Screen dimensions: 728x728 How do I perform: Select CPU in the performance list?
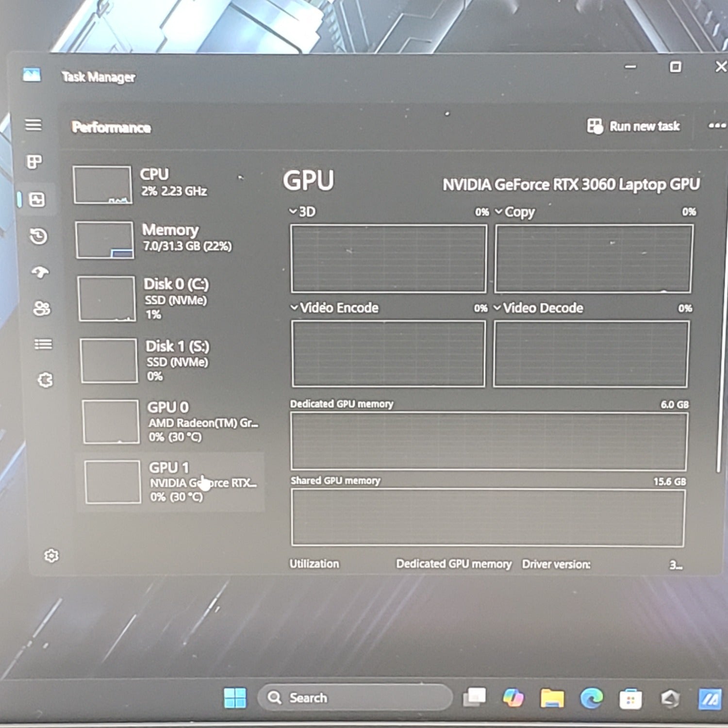pos(165,183)
